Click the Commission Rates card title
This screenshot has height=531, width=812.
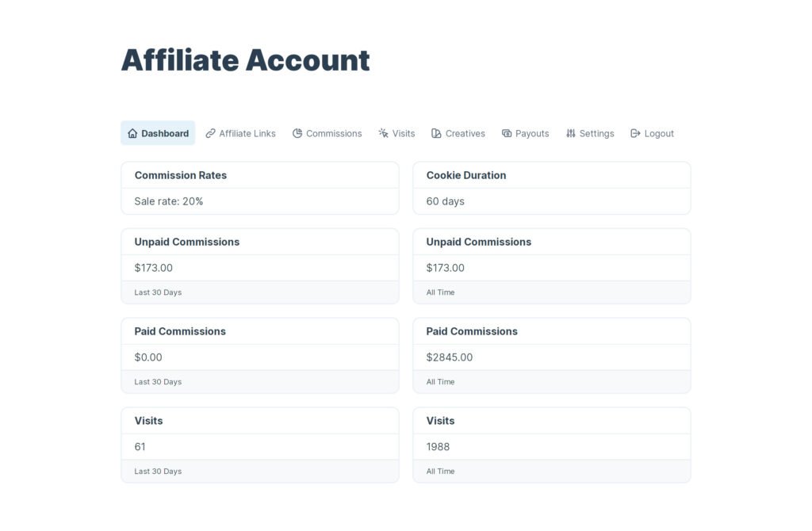point(181,175)
